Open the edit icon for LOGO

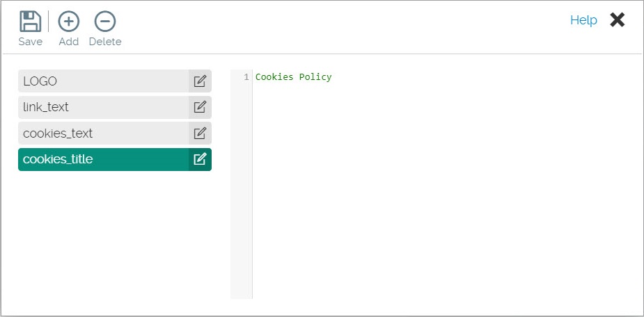pyautogui.click(x=200, y=81)
